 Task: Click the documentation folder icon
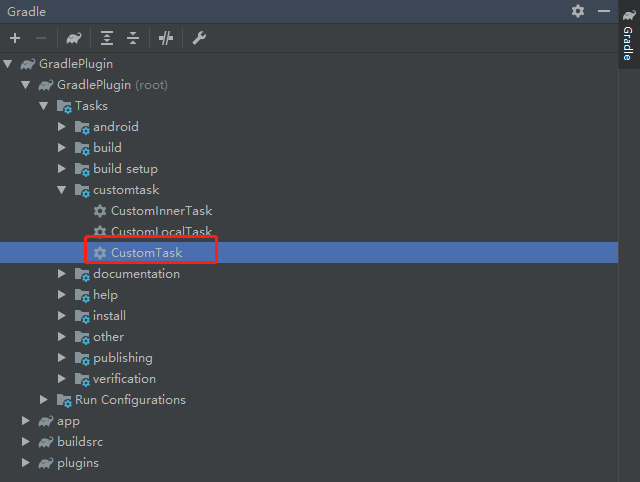[82, 275]
